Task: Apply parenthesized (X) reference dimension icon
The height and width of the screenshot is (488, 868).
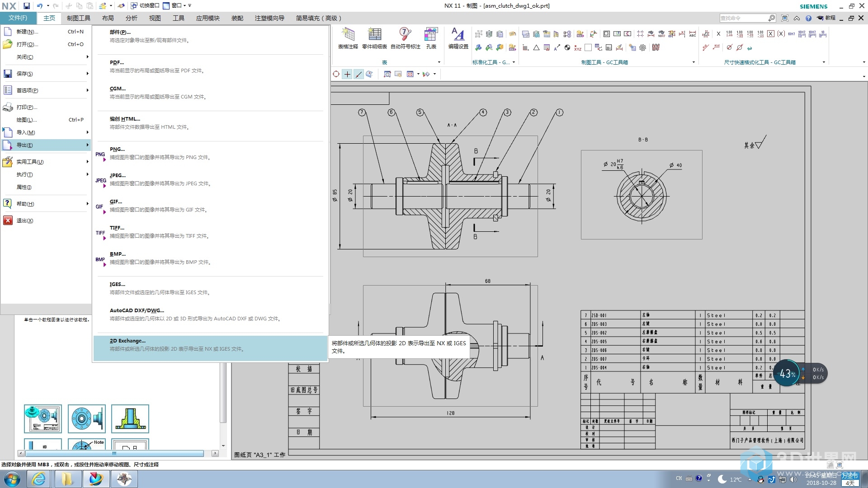Action: click(x=781, y=34)
